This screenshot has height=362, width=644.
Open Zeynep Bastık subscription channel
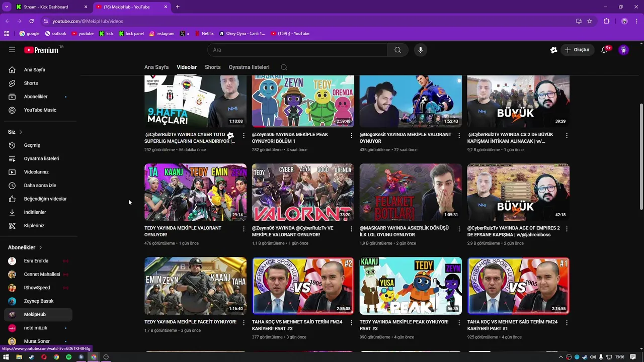point(38,301)
